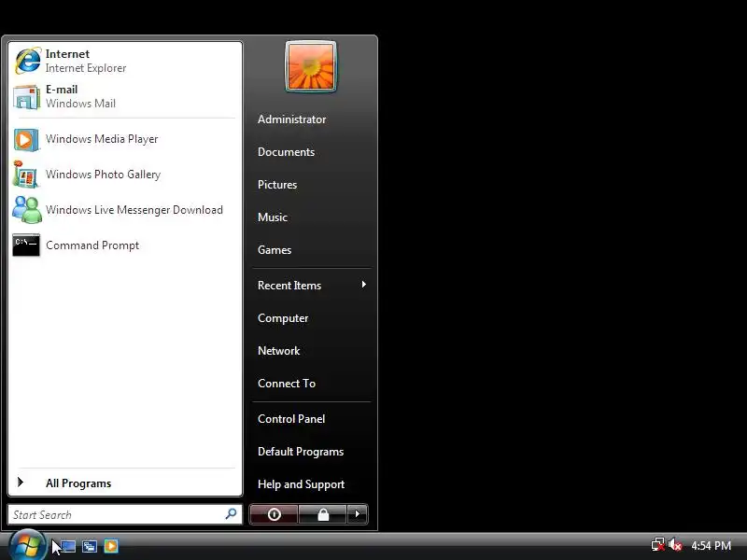Click the Command Prompt text label
The width and height of the screenshot is (747, 560).
click(x=92, y=245)
